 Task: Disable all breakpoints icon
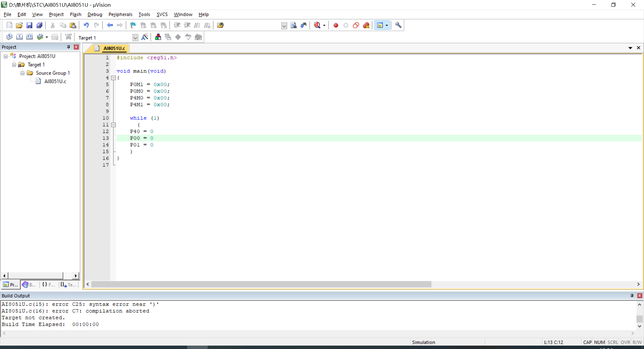pos(356,25)
